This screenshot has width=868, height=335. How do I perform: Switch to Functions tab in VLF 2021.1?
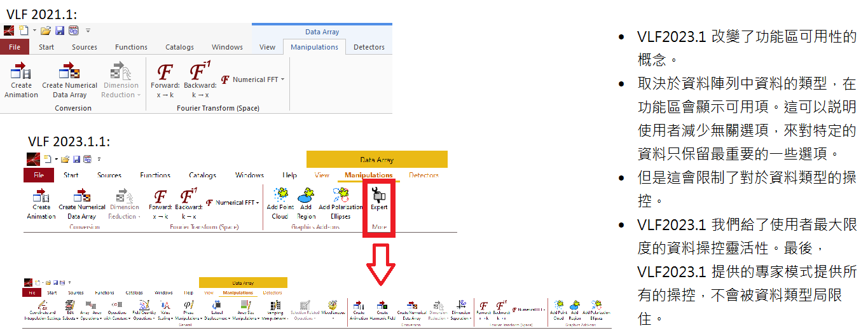pos(131,47)
